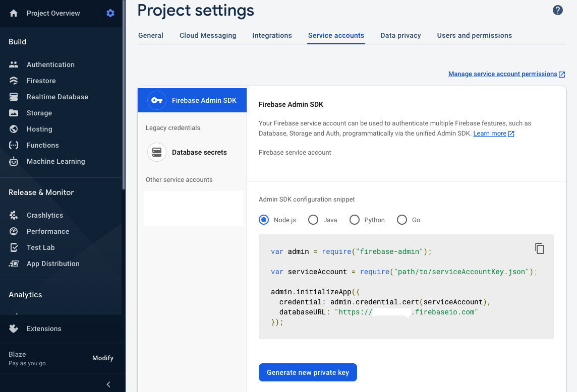
Task: Click the Database secrets icon
Action: tap(157, 152)
